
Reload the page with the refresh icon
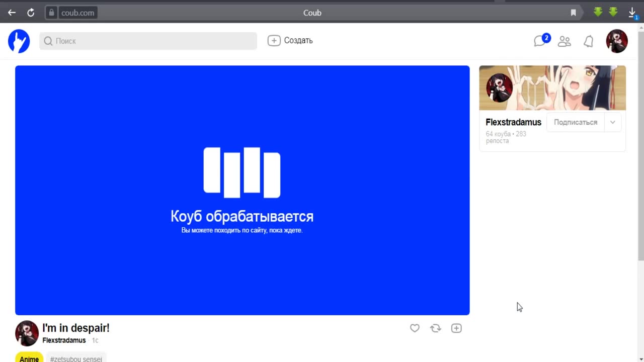pos(31,13)
